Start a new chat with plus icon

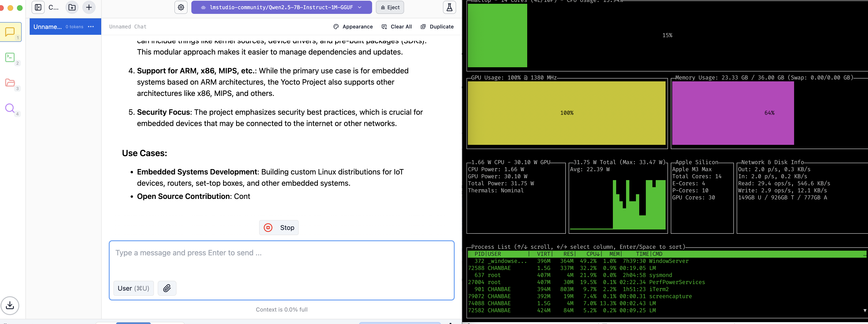(89, 7)
